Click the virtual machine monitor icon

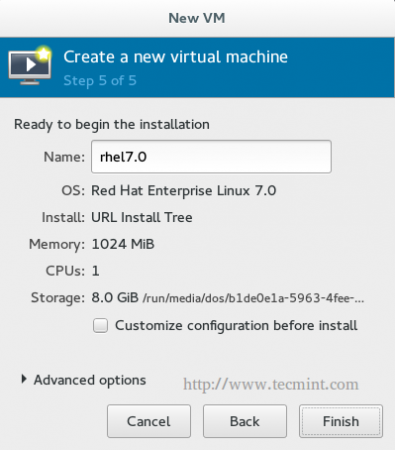point(30,66)
